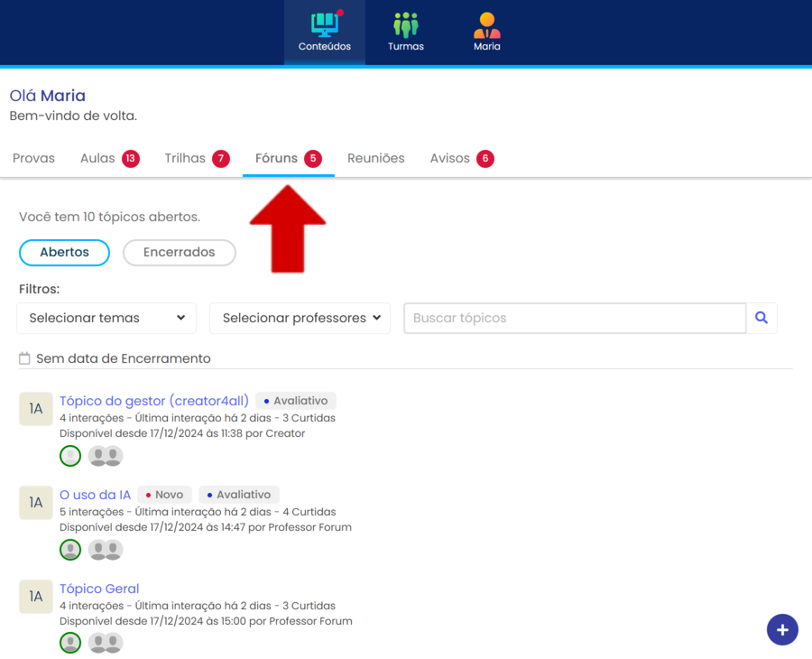Screen dimensions: 812x659
Task: Open the Turmas group icon
Action: tap(405, 24)
